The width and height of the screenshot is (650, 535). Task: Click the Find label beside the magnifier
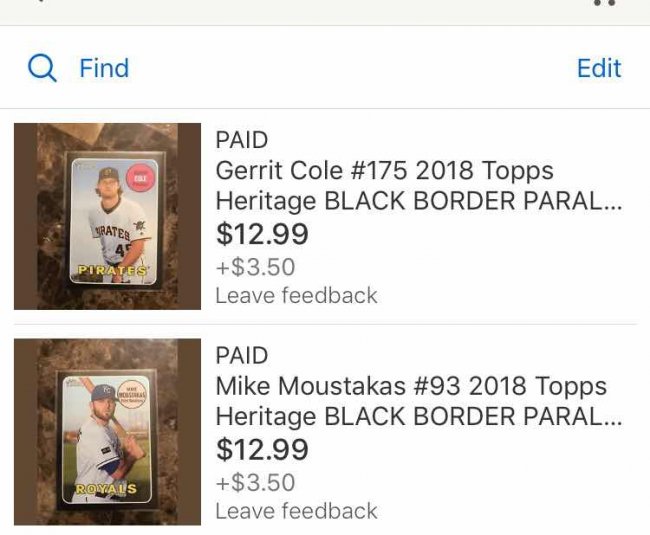(104, 68)
